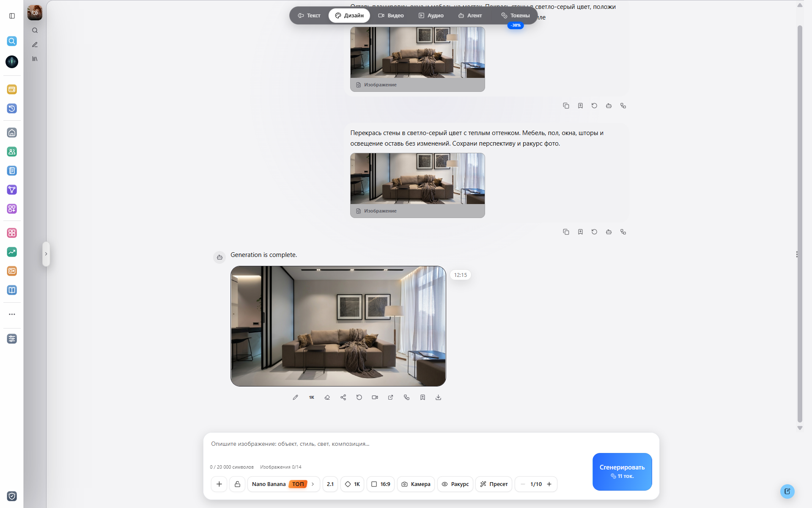This screenshot has height=508, width=812.
Task: Open generated image in new window icon
Action: click(391, 397)
